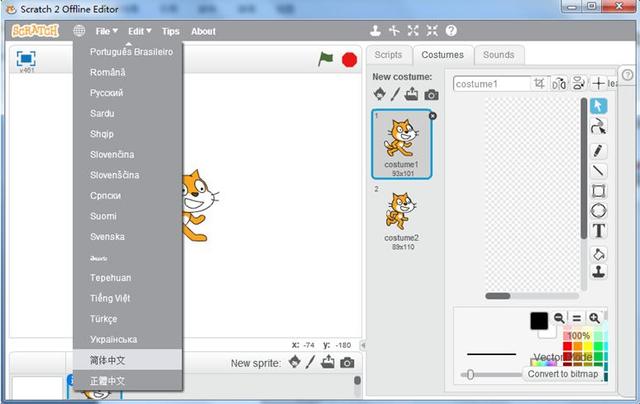The height and width of the screenshot is (404, 640).
Task: Choose the Rectangle tool
Action: coord(598,191)
